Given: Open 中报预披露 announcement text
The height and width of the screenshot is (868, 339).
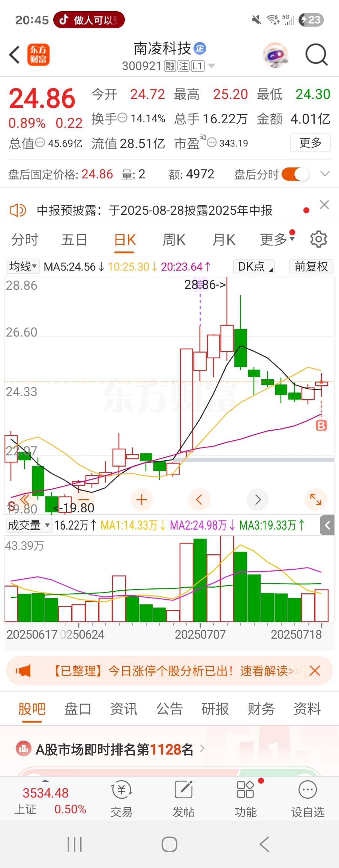Looking at the screenshot, I should pyautogui.click(x=154, y=210).
